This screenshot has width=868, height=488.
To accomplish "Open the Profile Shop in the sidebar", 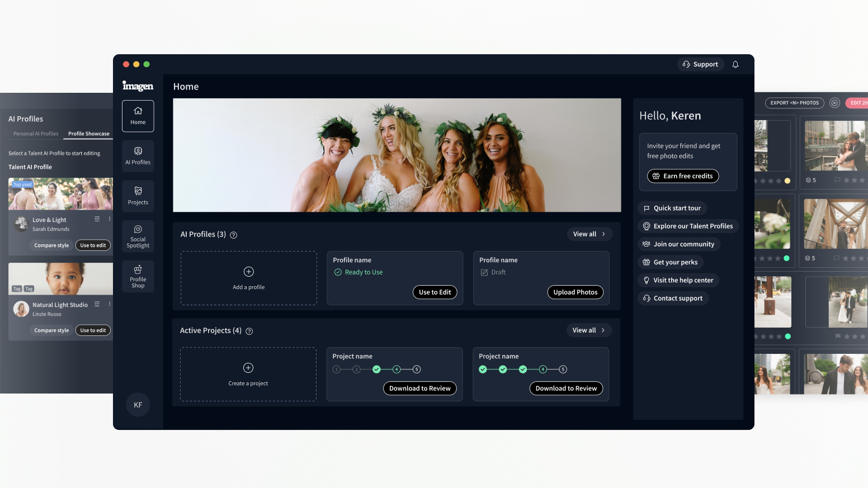I will point(138,277).
